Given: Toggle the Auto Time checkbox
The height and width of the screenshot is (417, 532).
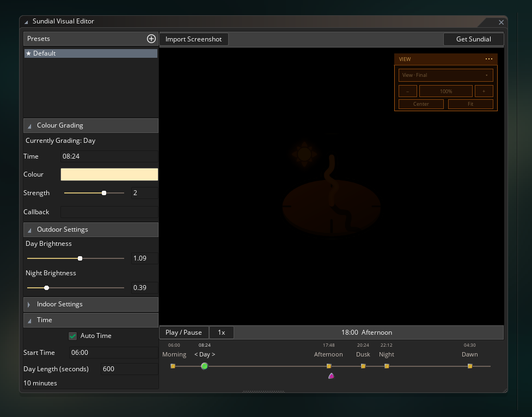Looking at the screenshot, I should coord(72,336).
